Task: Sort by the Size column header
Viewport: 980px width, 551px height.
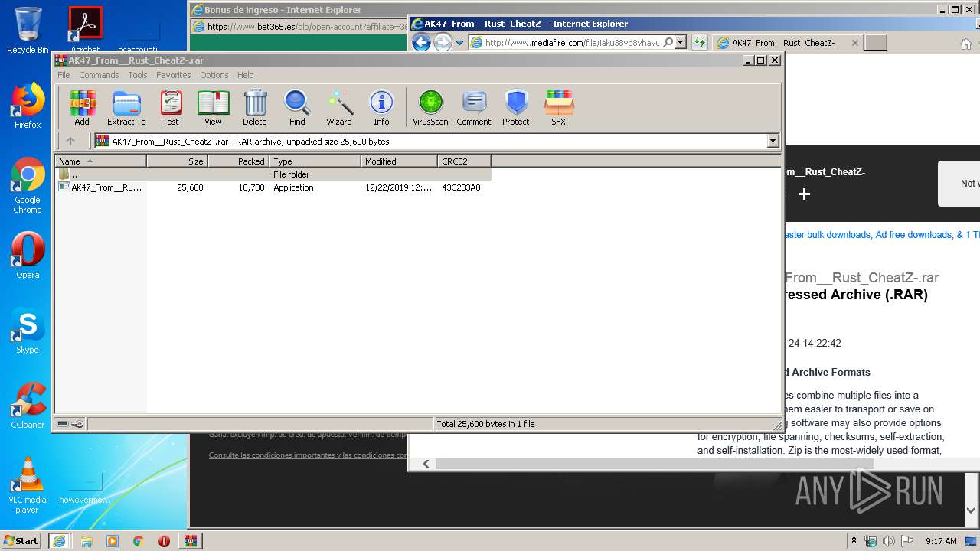Action: tap(177, 161)
